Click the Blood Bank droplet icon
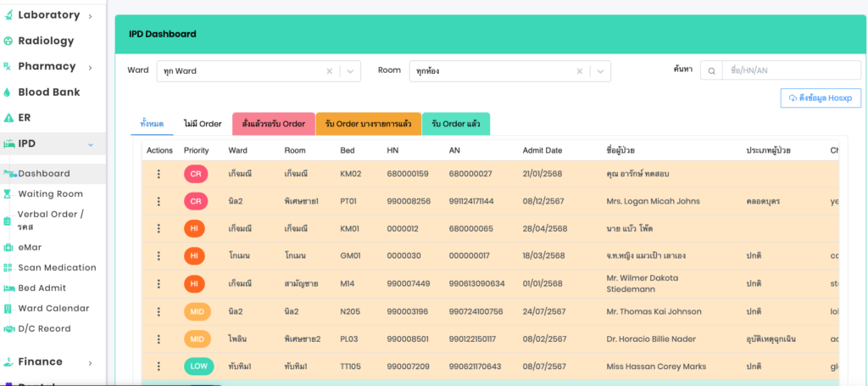Viewport: 868px width, 386px height. [8, 92]
